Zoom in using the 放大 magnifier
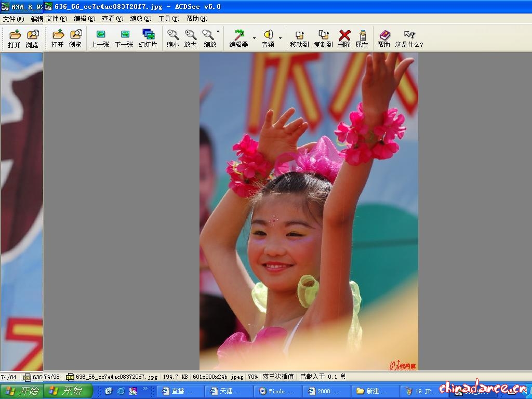 [x=191, y=38]
